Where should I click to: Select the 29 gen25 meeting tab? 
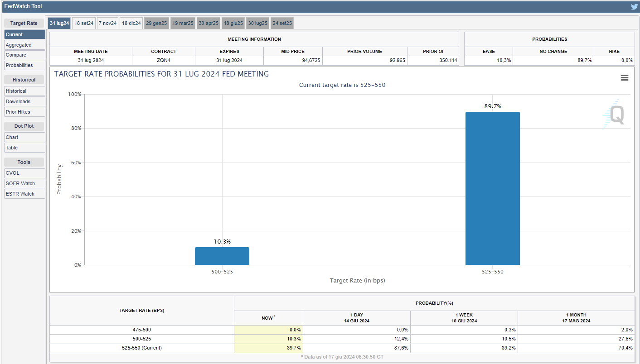[156, 23]
